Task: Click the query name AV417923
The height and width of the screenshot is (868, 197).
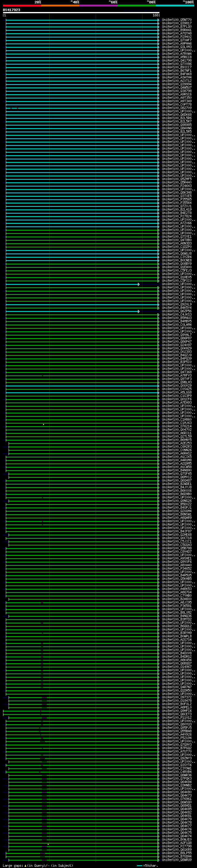Action: pos(11,10)
